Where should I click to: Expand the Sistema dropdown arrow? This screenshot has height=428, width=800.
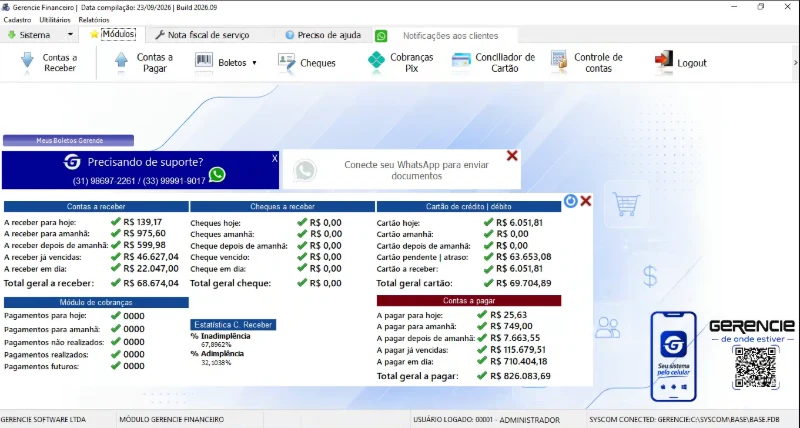click(70, 35)
